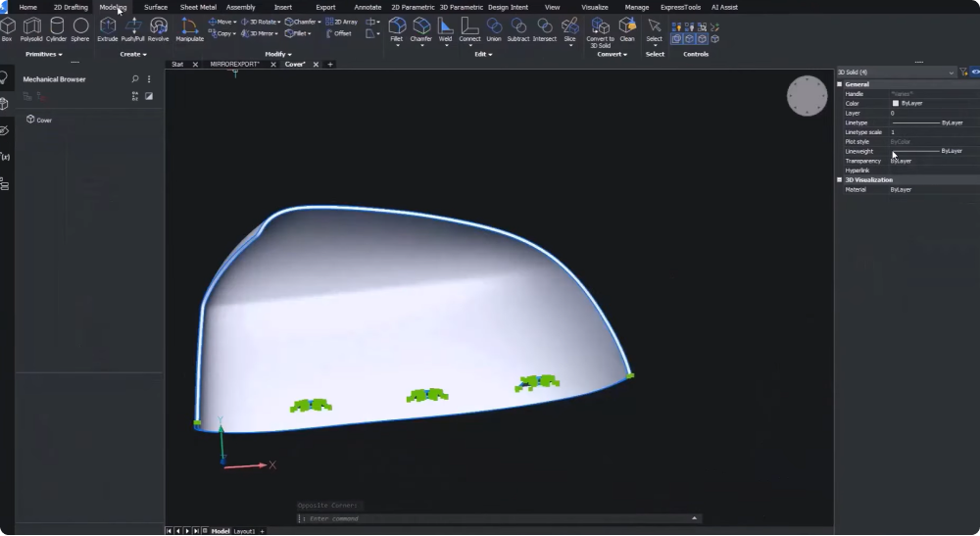This screenshot has width=980, height=536.
Task: Open the cube icon side panel
Action: tap(5, 104)
